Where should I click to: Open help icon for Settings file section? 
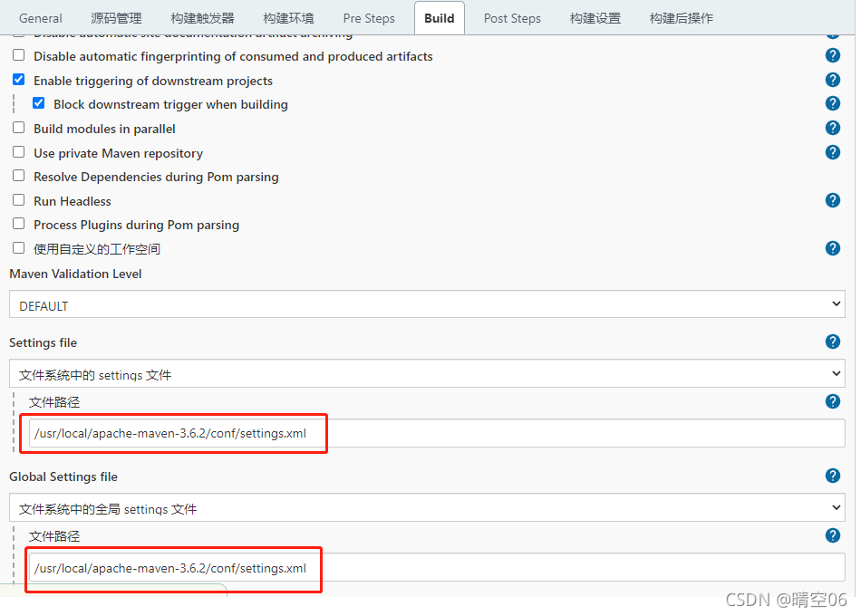832,342
